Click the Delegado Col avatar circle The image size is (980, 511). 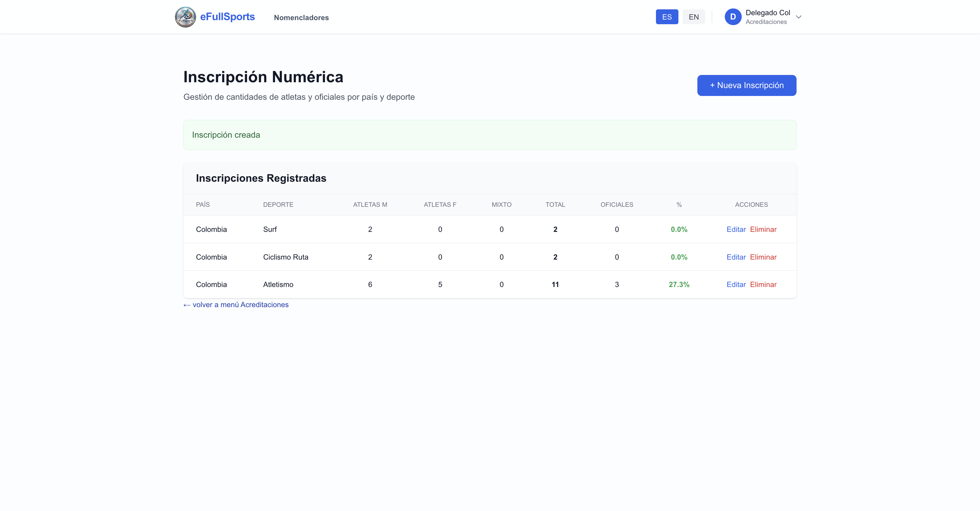733,17
